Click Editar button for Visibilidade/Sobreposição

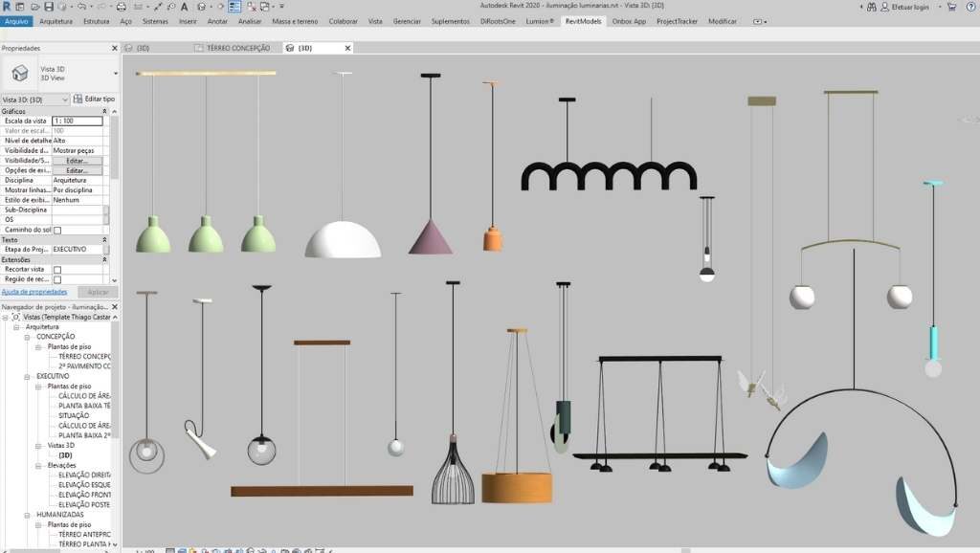[77, 161]
